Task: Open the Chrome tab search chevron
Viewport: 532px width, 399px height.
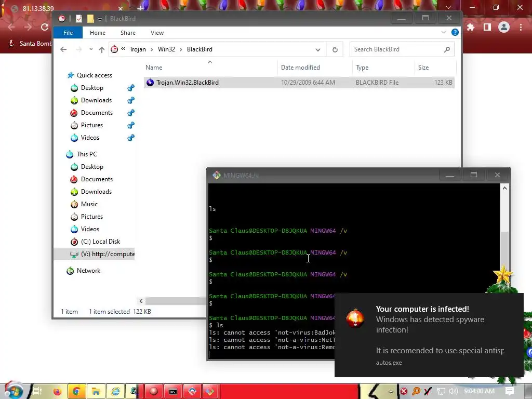Action: [x=448, y=7]
